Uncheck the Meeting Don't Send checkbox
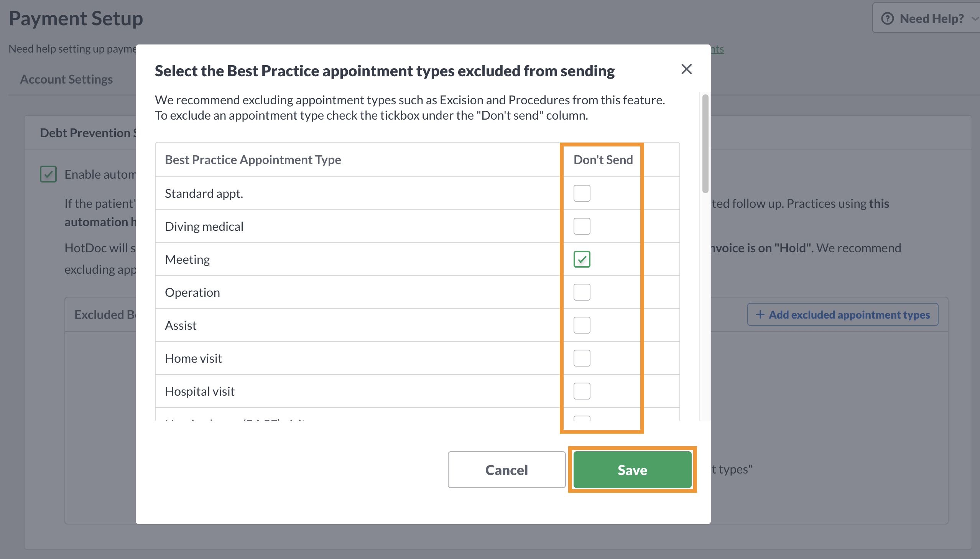This screenshot has height=559, width=980. tap(582, 259)
